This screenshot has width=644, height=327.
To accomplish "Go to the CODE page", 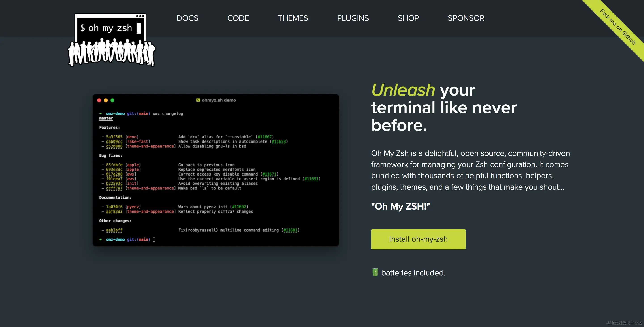I will tap(238, 18).
